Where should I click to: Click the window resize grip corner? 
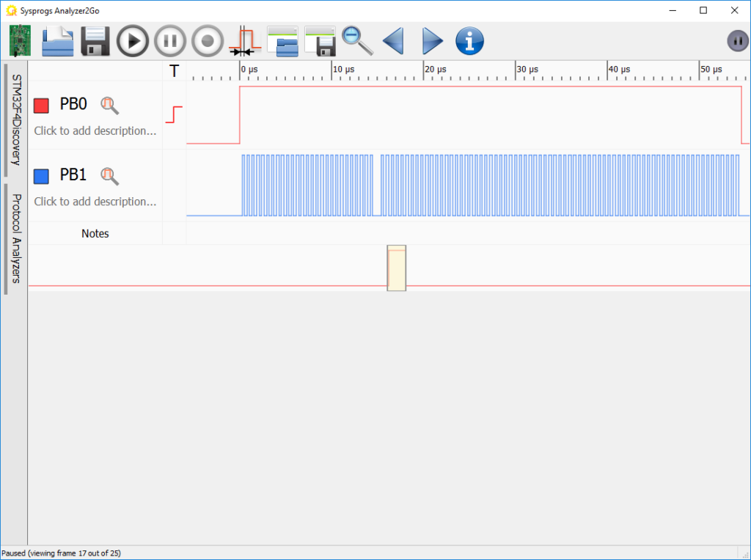[745, 554]
